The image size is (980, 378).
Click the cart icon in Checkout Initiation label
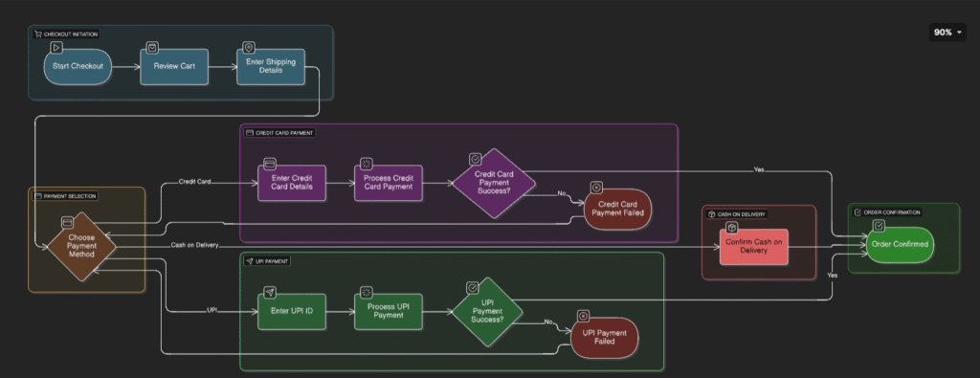click(x=38, y=34)
